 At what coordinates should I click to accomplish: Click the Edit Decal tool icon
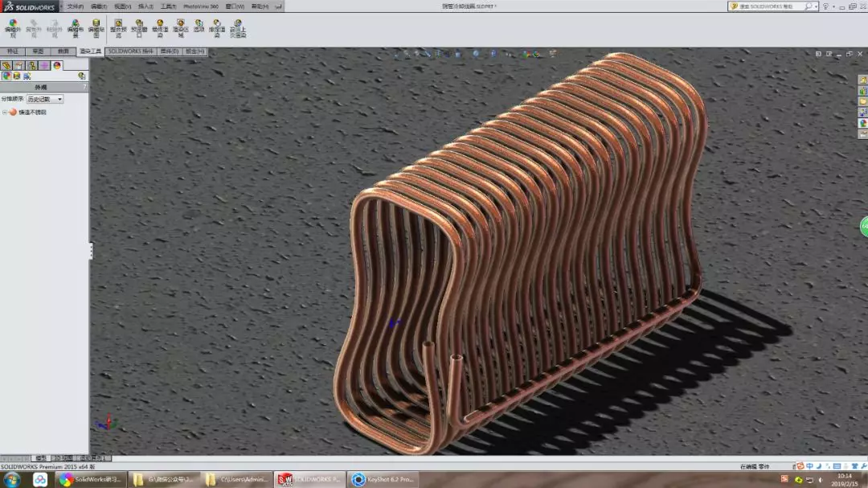pos(96,28)
